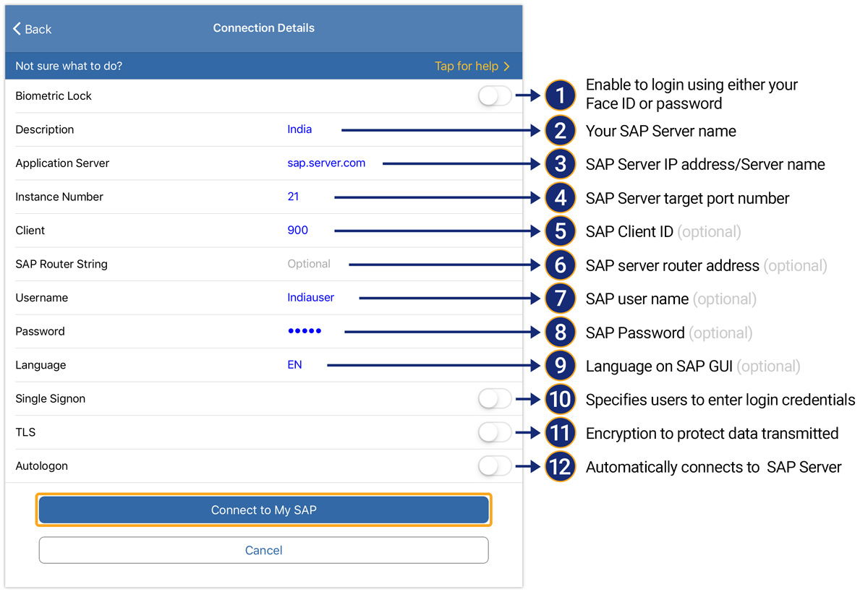Click numbered callout badge 5
Screen dimensions: 868x592
(560, 231)
